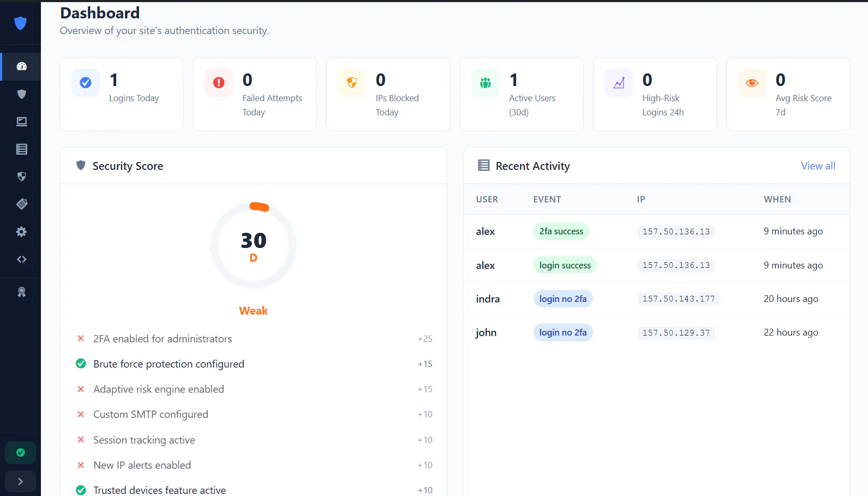Click 'Session tracking active' text
868x496 pixels.
144,440
